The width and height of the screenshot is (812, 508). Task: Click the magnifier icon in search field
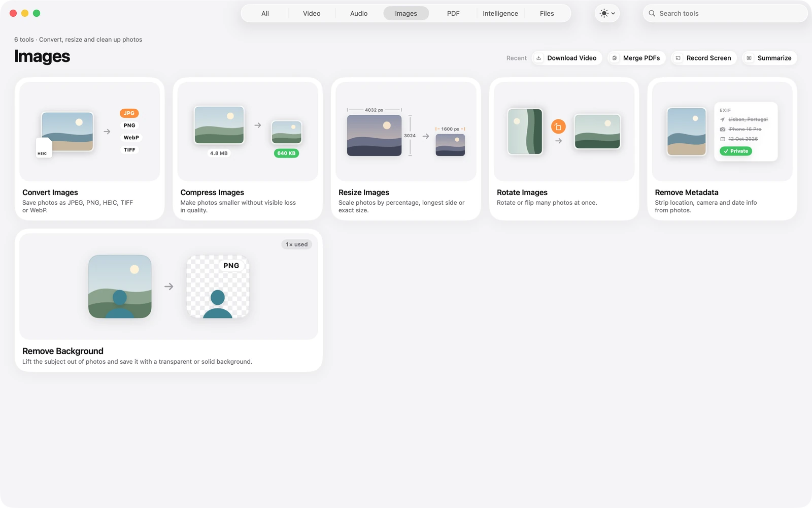[x=652, y=14]
